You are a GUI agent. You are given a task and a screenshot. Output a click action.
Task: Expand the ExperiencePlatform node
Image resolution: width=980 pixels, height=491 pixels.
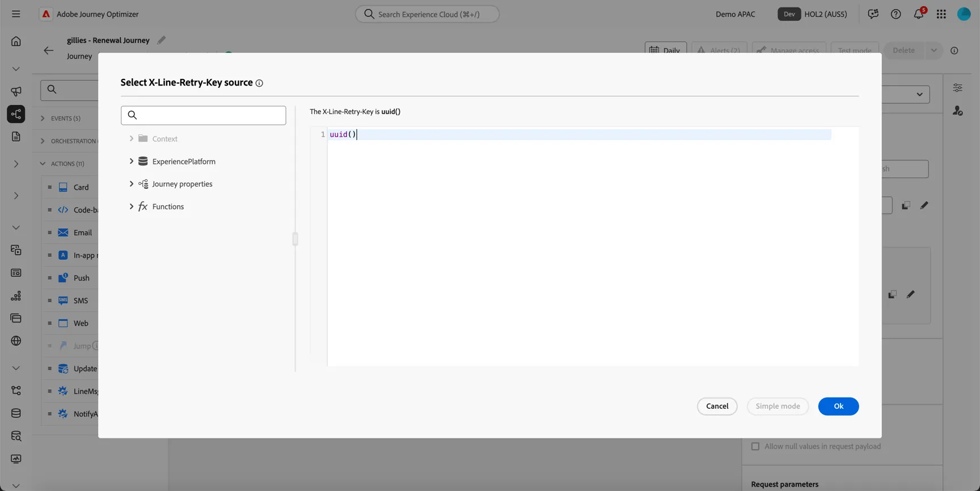[131, 162]
